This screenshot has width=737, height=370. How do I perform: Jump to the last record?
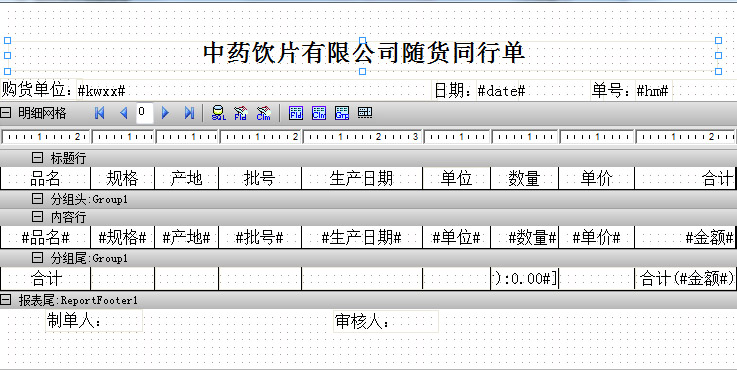[x=189, y=113]
